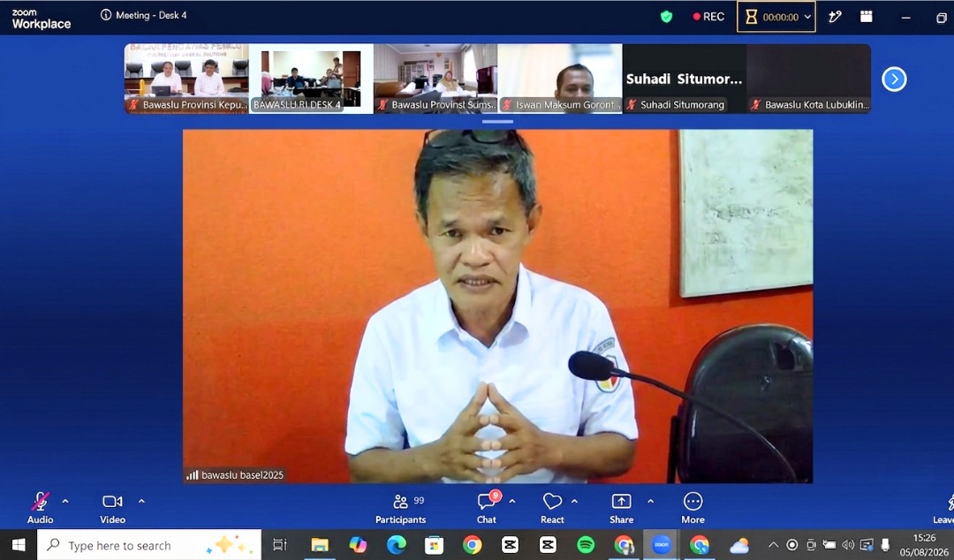
Task: Show next participants with right arrow
Action: tap(894, 79)
